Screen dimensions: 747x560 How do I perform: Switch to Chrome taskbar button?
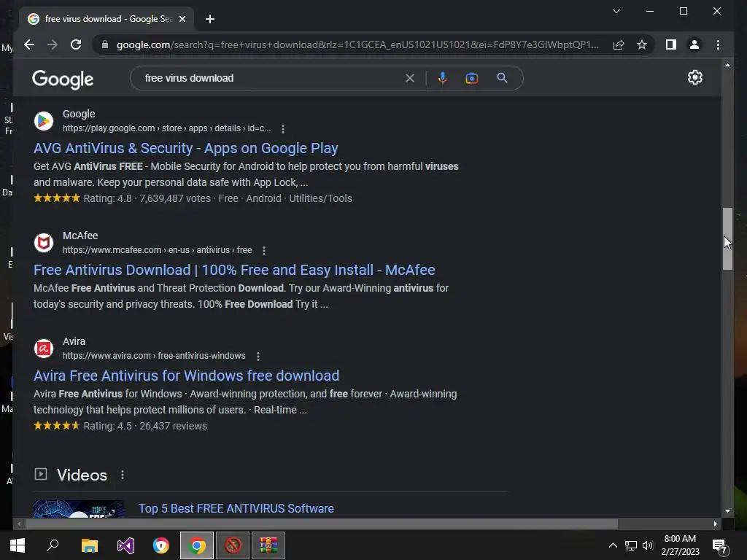[197, 545]
